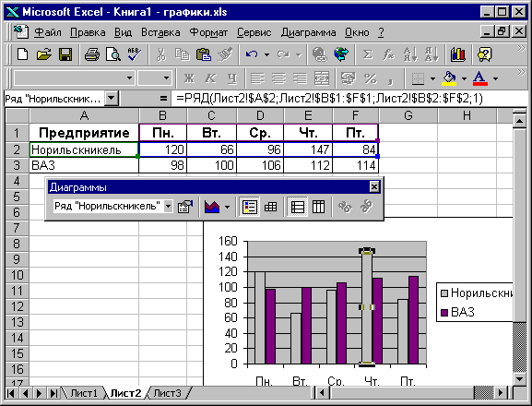Click the AutoSum sigma icon
The image size is (532, 406).
coord(368,54)
